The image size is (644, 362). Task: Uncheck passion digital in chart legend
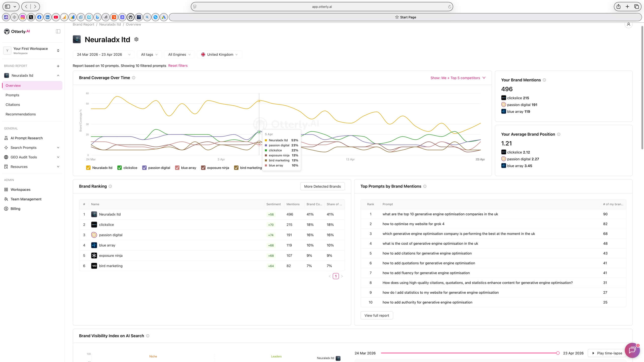[144, 168]
